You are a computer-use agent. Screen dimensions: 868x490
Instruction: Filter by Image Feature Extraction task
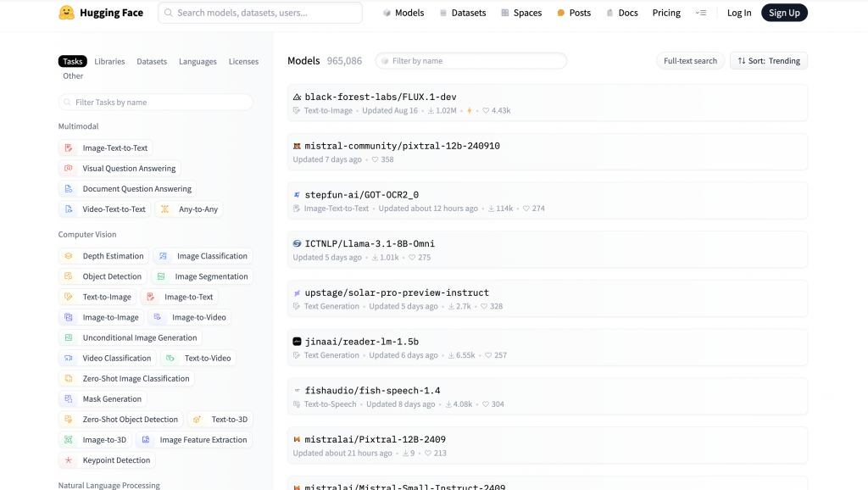coord(194,440)
